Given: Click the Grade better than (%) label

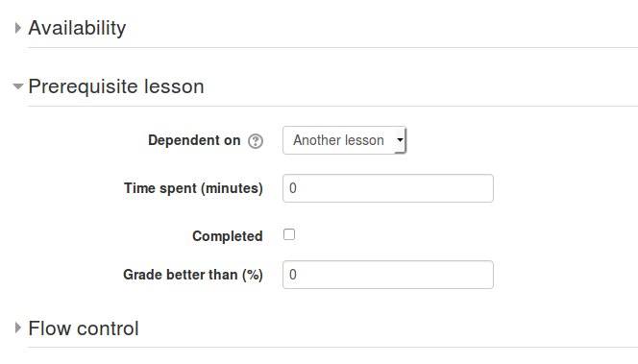Looking at the screenshot, I should click(193, 275).
